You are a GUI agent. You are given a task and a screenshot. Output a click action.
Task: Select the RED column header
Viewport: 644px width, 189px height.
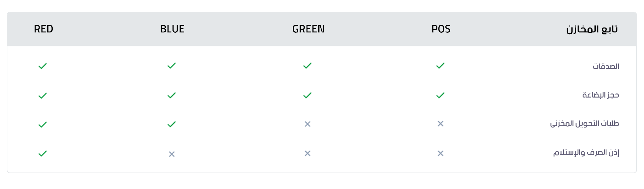[x=44, y=29]
